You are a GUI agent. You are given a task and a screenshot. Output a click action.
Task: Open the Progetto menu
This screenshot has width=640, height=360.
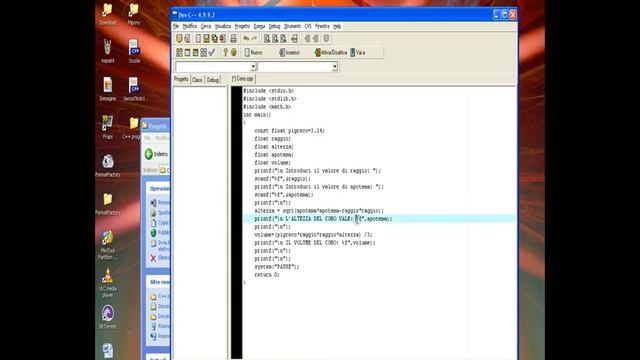(242, 26)
